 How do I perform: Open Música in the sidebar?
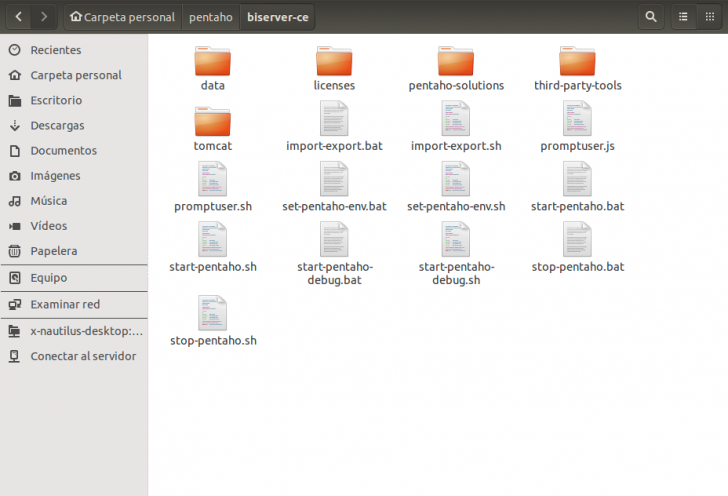pyautogui.click(x=74, y=200)
